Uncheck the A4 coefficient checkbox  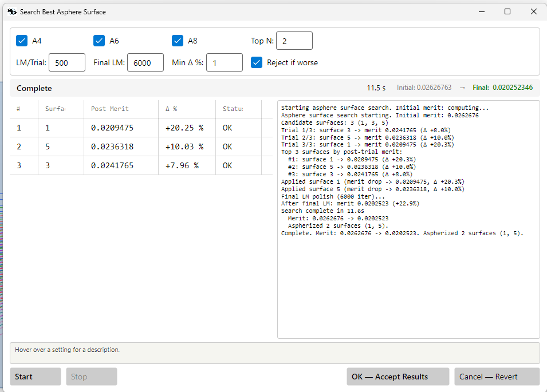tap(22, 41)
